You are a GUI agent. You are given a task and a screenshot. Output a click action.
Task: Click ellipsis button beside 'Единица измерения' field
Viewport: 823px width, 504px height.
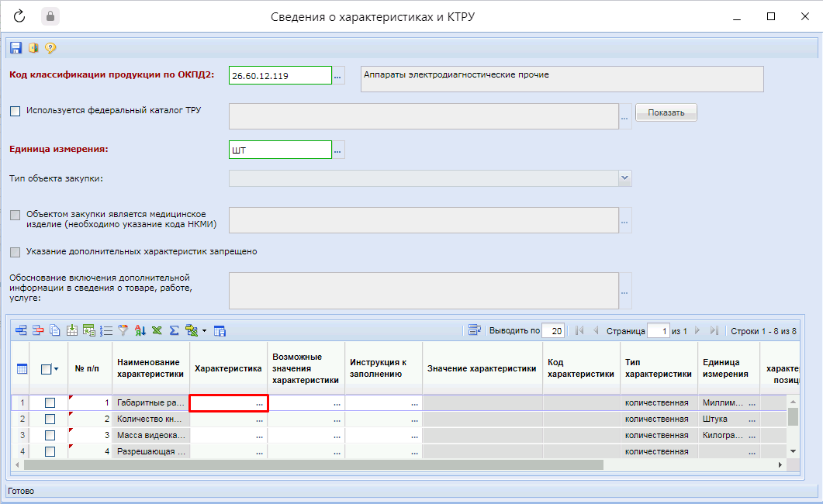tap(337, 150)
